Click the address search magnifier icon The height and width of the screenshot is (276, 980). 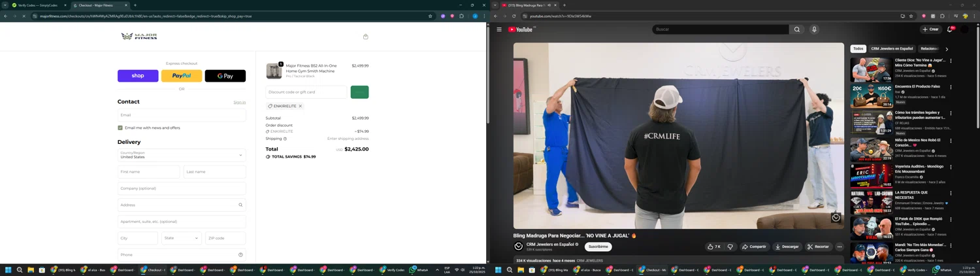[x=240, y=205]
